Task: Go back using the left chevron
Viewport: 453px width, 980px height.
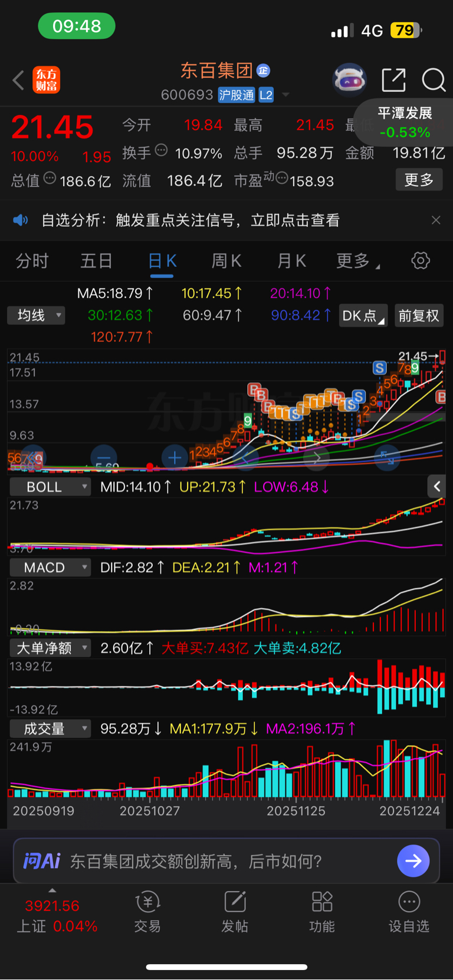Action: [18, 80]
